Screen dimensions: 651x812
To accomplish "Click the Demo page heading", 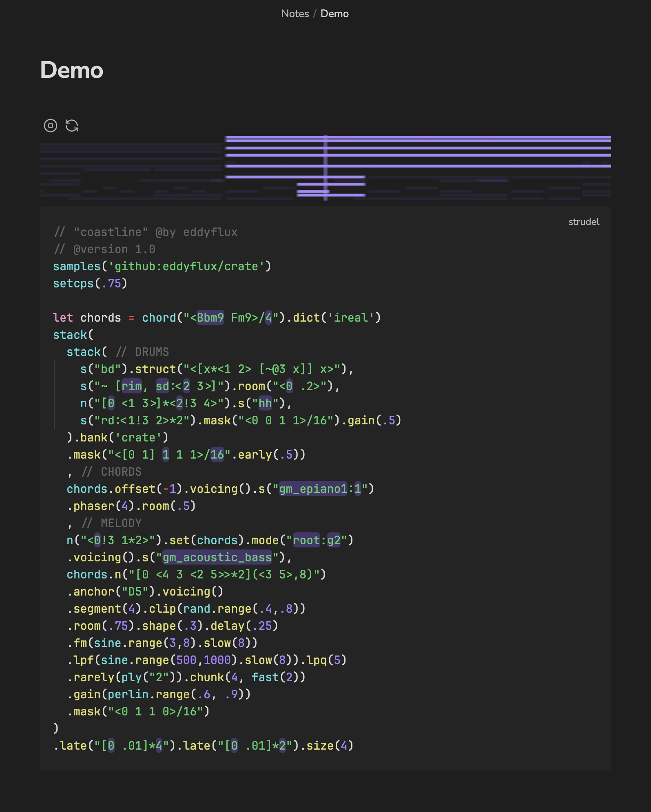I will (72, 70).
